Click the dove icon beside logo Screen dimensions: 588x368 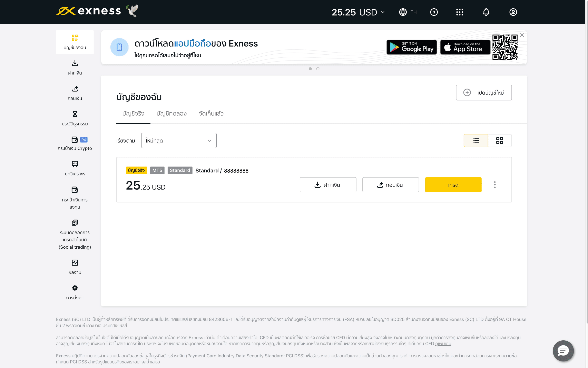133,11
